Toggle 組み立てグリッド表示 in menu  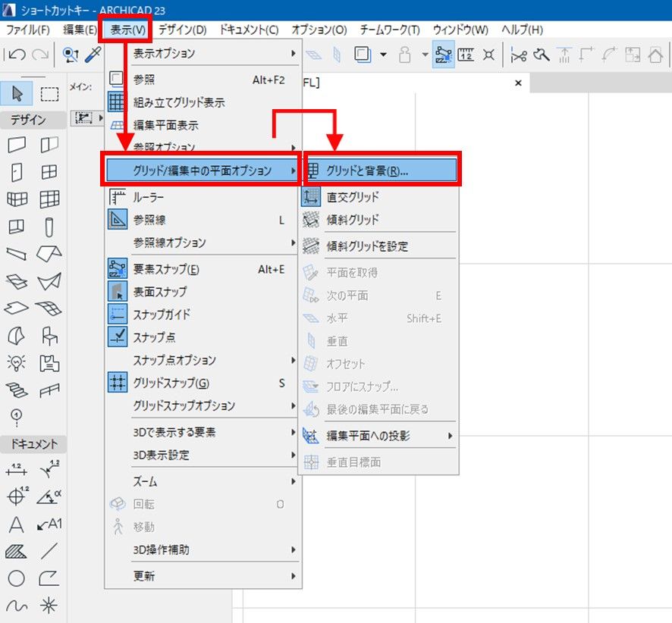(203, 102)
